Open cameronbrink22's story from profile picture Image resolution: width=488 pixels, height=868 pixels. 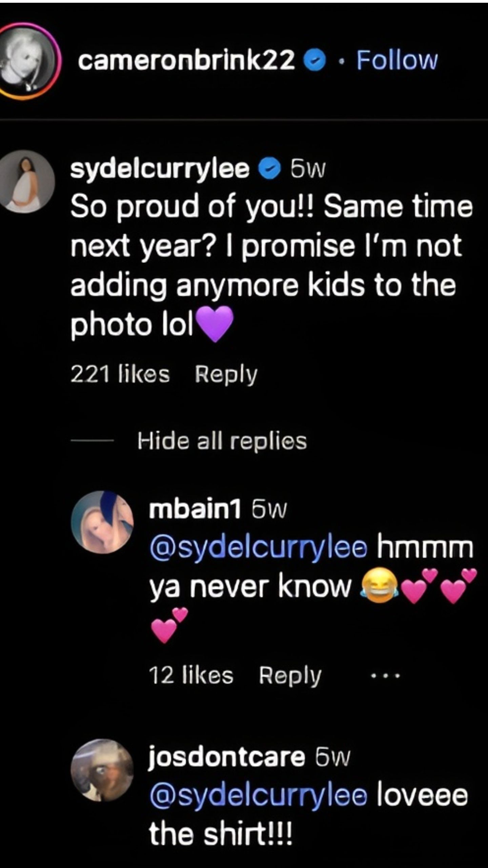[x=27, y=61]
